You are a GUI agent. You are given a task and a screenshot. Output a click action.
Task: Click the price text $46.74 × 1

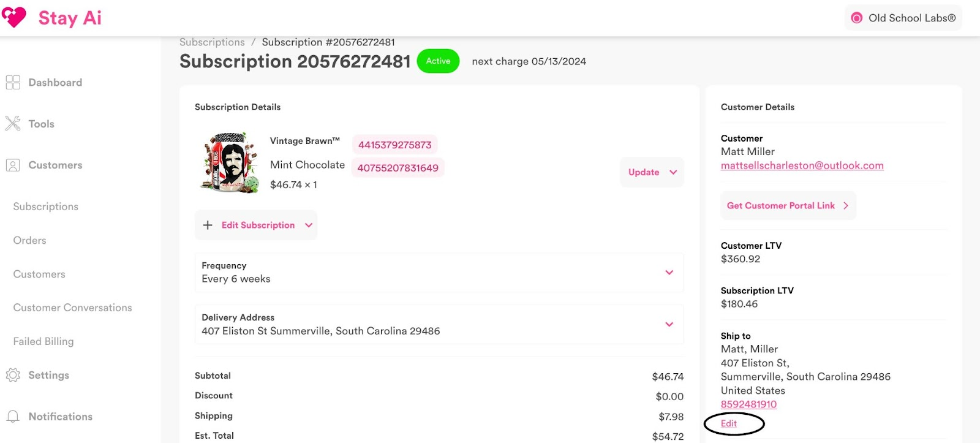[293, 184]
